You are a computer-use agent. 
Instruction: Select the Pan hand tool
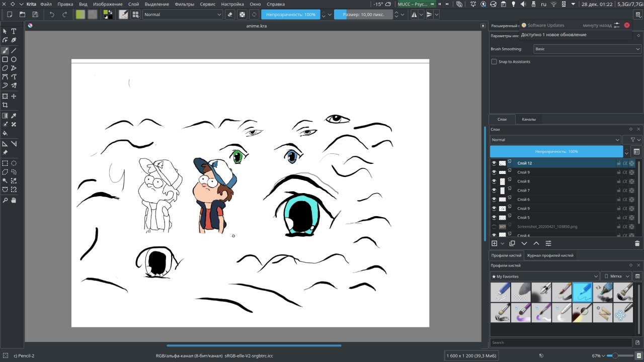[14, 200]
